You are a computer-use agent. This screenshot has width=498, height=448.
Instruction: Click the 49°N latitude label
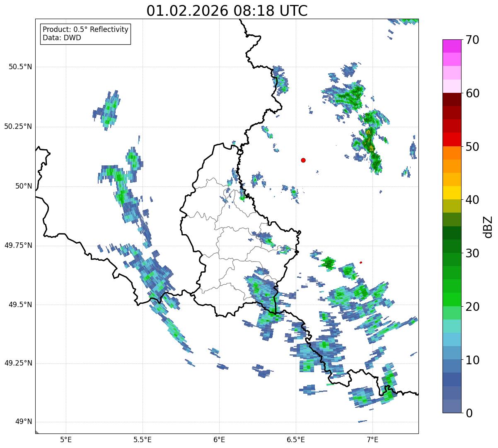24,422
